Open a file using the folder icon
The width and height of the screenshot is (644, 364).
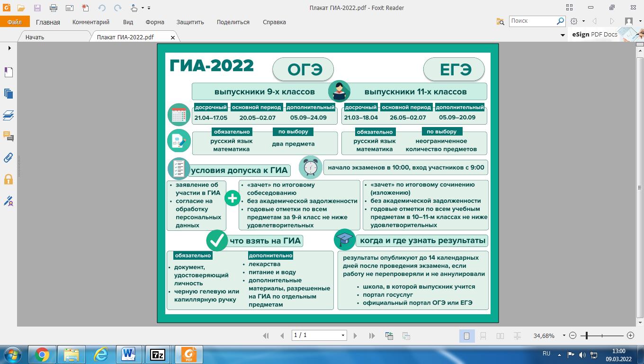[21, 8]
